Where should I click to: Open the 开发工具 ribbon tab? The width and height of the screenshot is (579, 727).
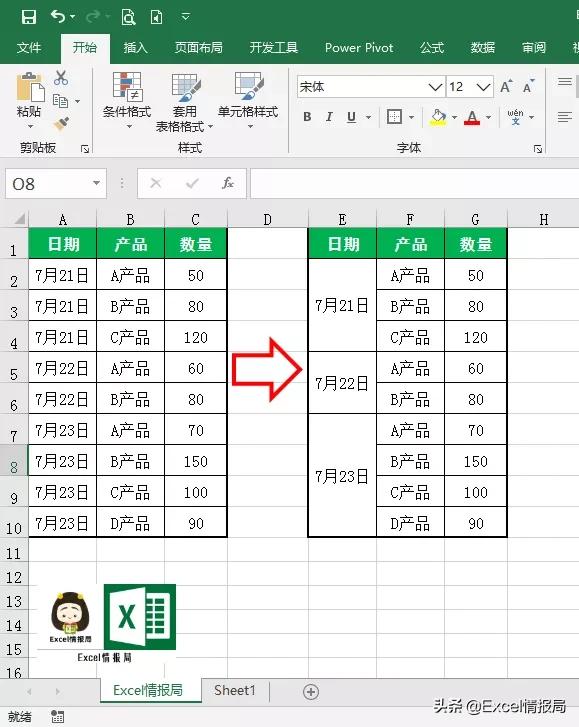(274, 47)
